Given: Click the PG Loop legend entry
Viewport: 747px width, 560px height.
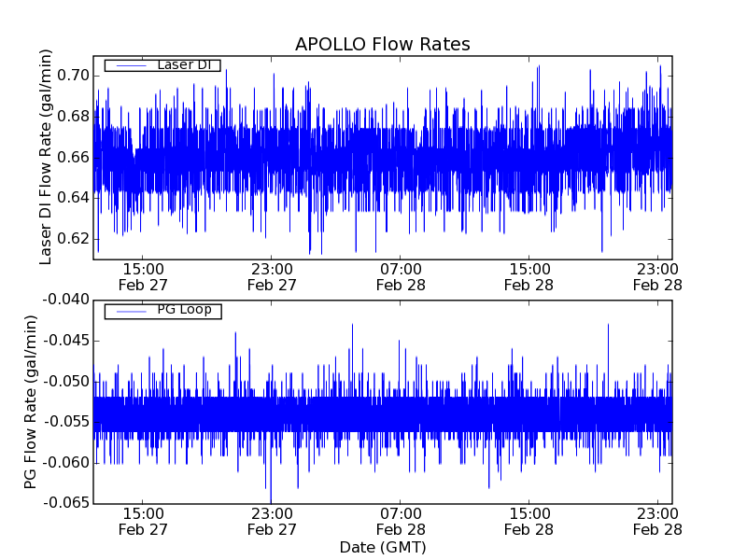Looking at the screenshot, I should (162, 312).
